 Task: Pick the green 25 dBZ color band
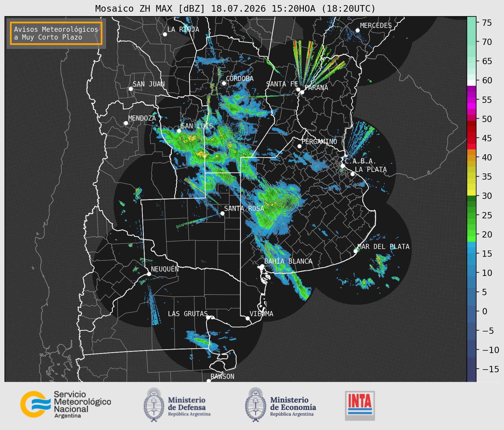(471, 215)
